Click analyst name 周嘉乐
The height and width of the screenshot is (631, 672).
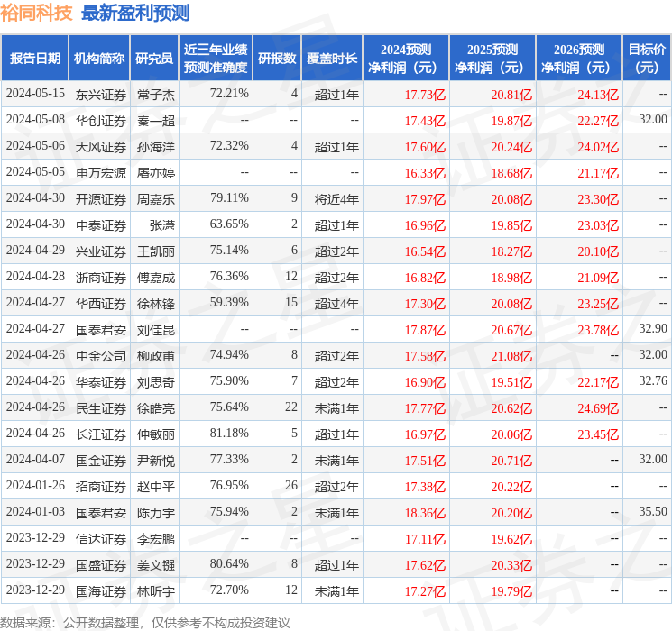click(156, 199)
